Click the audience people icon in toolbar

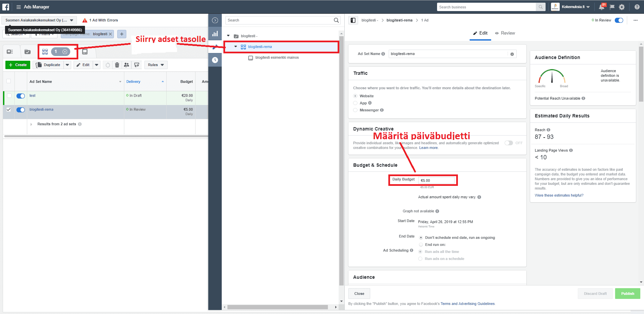[x=126, y=65]
